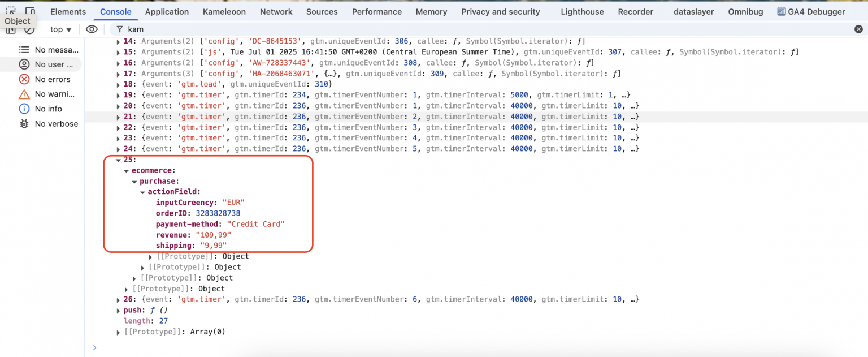Show the No messages sidebar group
Image resolution: width=868 pixels, height=357 pixels.
54,50
